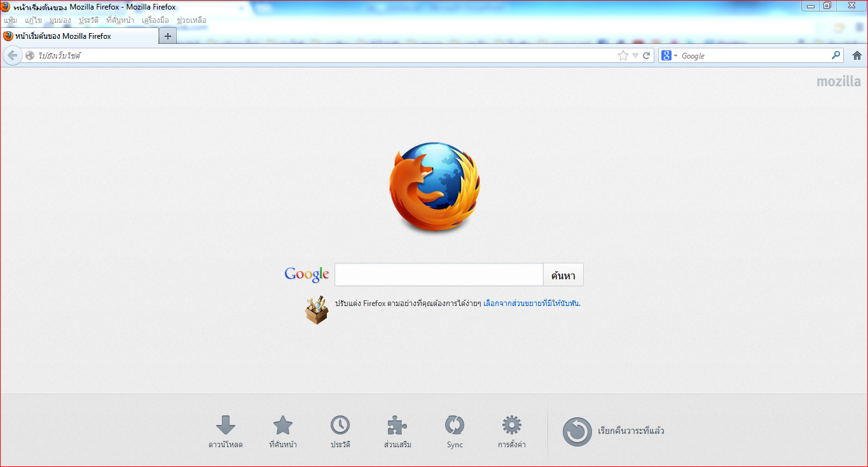The width and height of the screenshot is (868, 467).
Task: Click the restore session circular arrow icon
Action: (577, 431)
